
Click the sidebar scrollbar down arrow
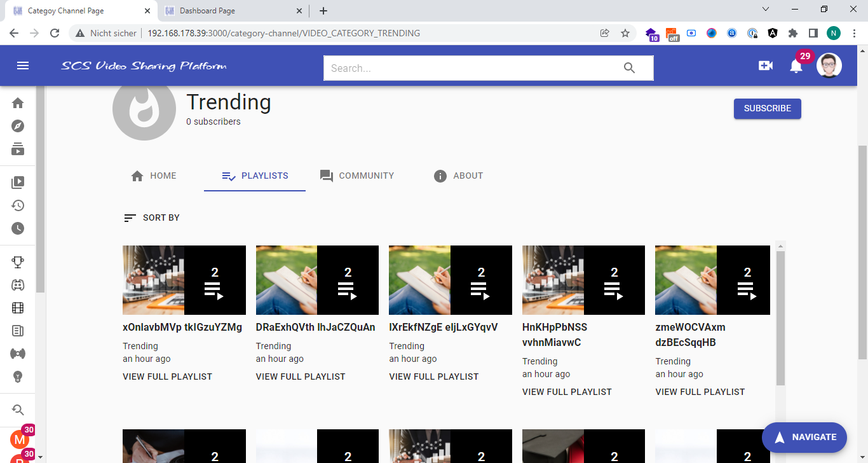click(x=41, y=457)
